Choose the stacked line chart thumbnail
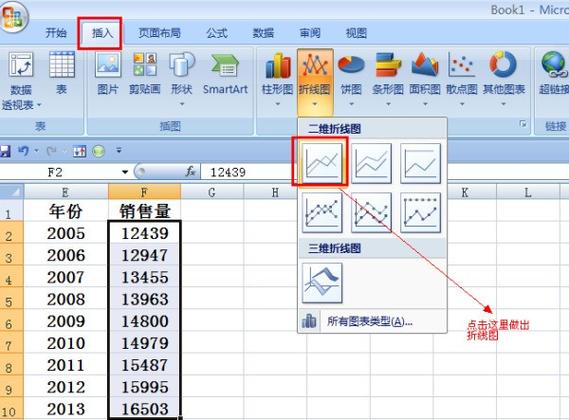 (371, 163)
